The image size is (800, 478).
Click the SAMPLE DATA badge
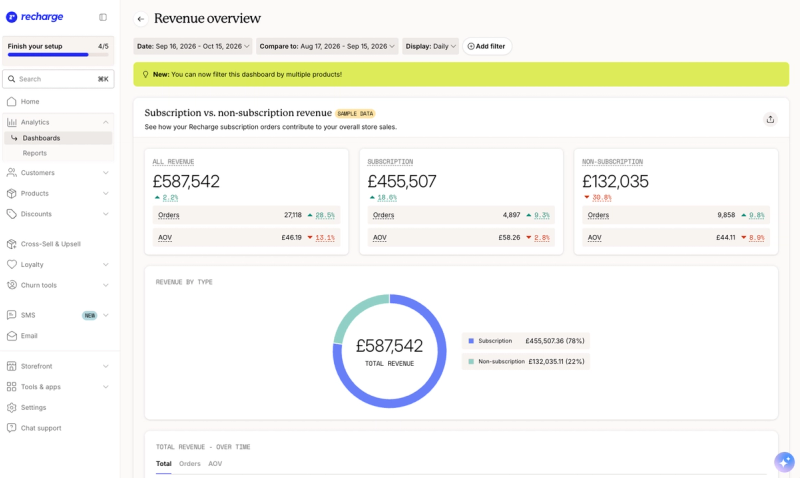[x=355, y=114]
